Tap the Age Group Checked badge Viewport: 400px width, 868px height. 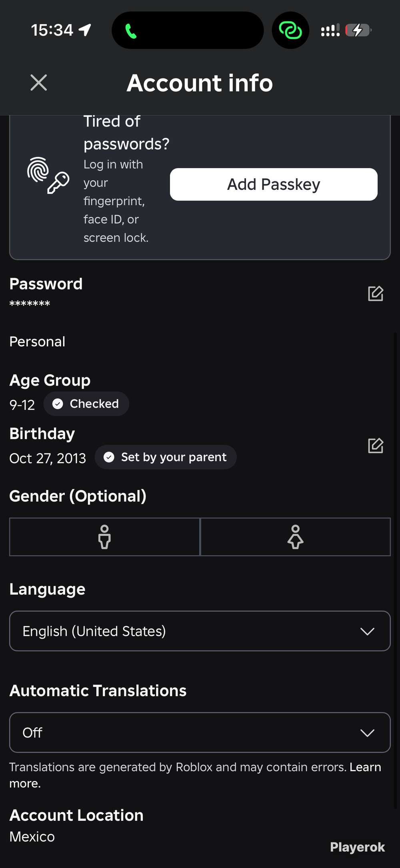click(x=86, y=404)
